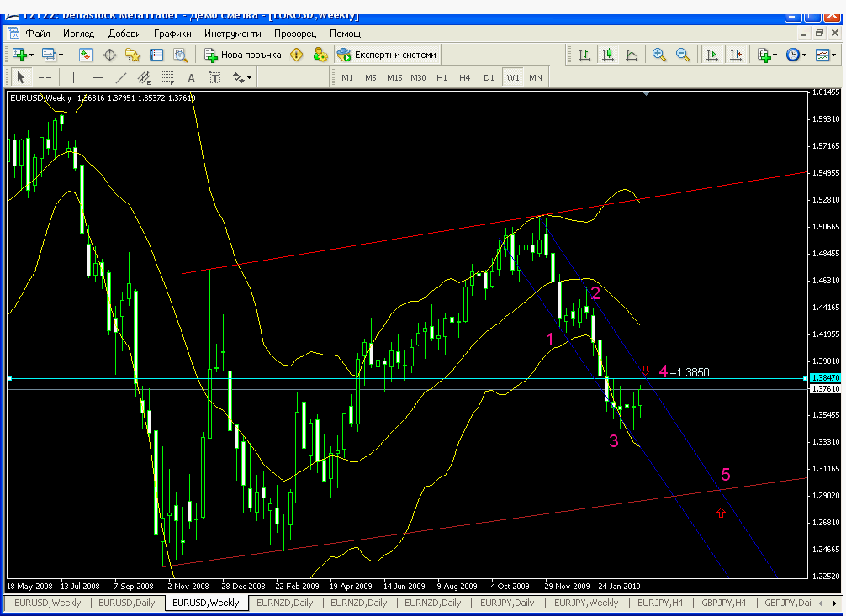This screenshot has width=846, height=616.
Task: Select the Text Label tool
Action: click(x=214, y=77)
